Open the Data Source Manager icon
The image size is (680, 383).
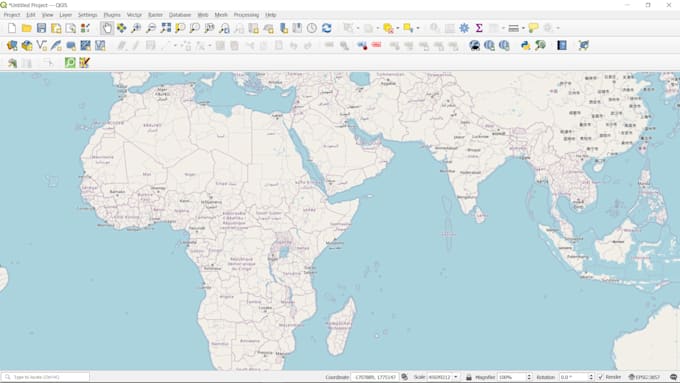(x=12, y=46)
